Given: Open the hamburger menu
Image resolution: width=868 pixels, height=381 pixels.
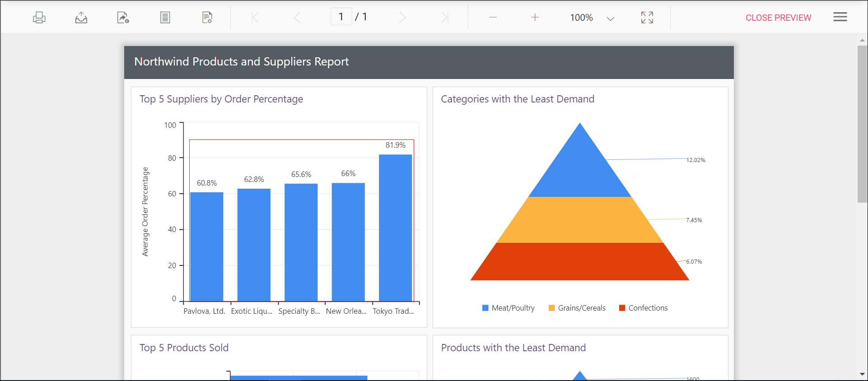Looking at the screenshot, I should pos(840,17).
